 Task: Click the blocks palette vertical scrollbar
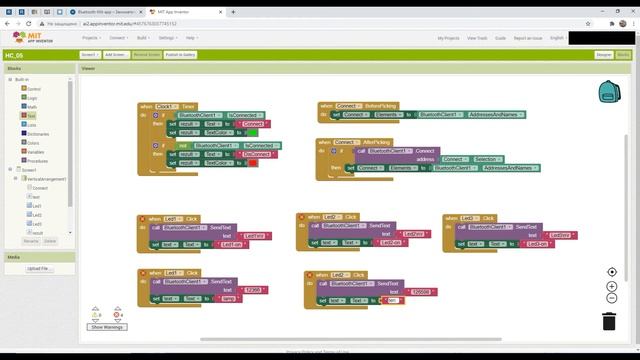70,143
